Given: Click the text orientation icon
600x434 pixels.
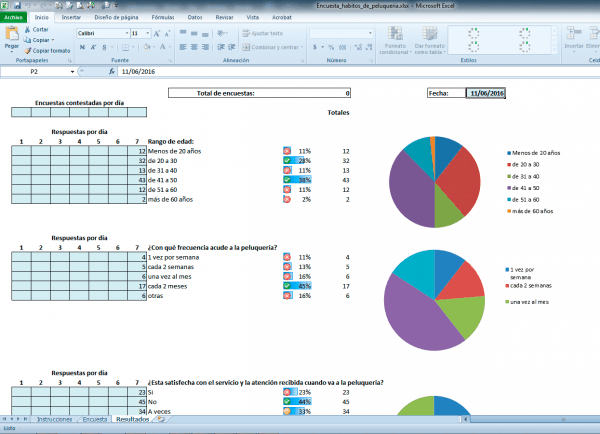Looking at the screenshot, I should [221, 33].
